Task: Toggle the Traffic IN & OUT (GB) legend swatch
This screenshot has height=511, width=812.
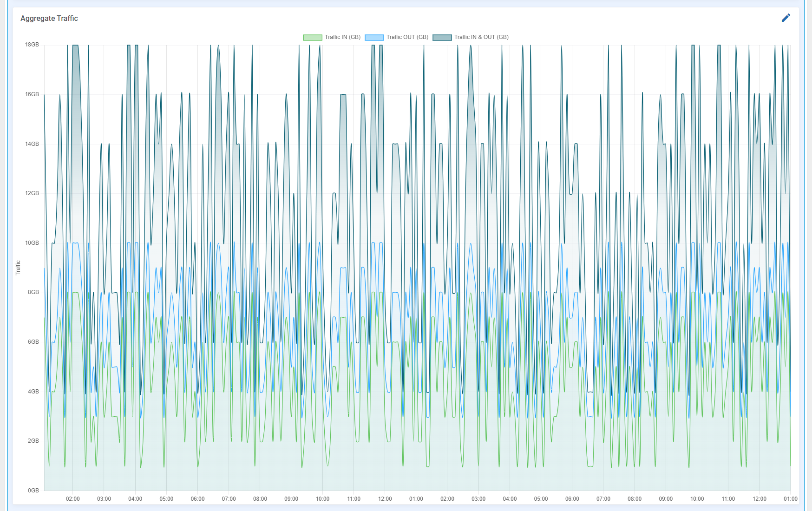Action: [x=442, y=37]
